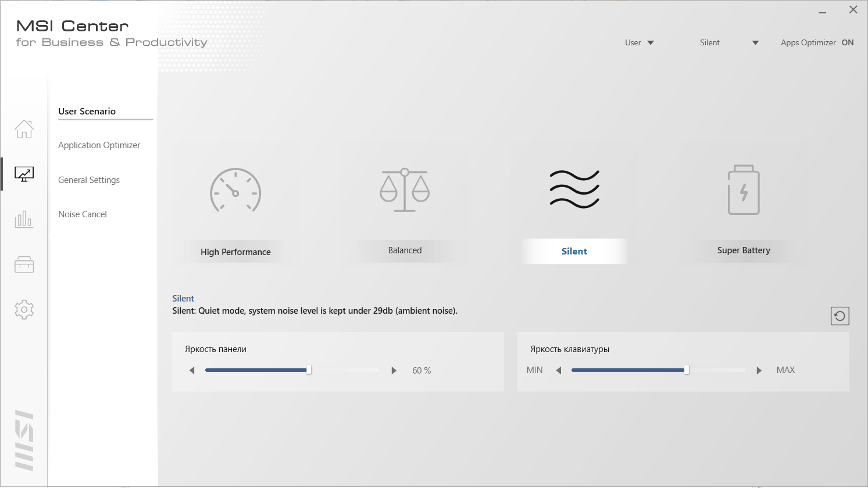This screenshot has height=488, width=868.
Task: Click the MIN keyboard brightness label
Action: [535, 370]
